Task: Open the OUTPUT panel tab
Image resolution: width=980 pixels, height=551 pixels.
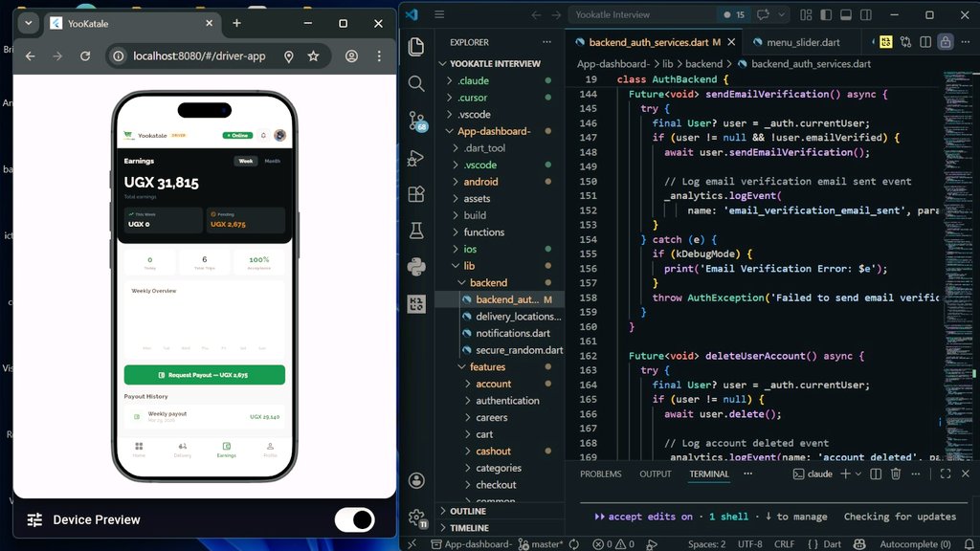Action: point(655,474)
